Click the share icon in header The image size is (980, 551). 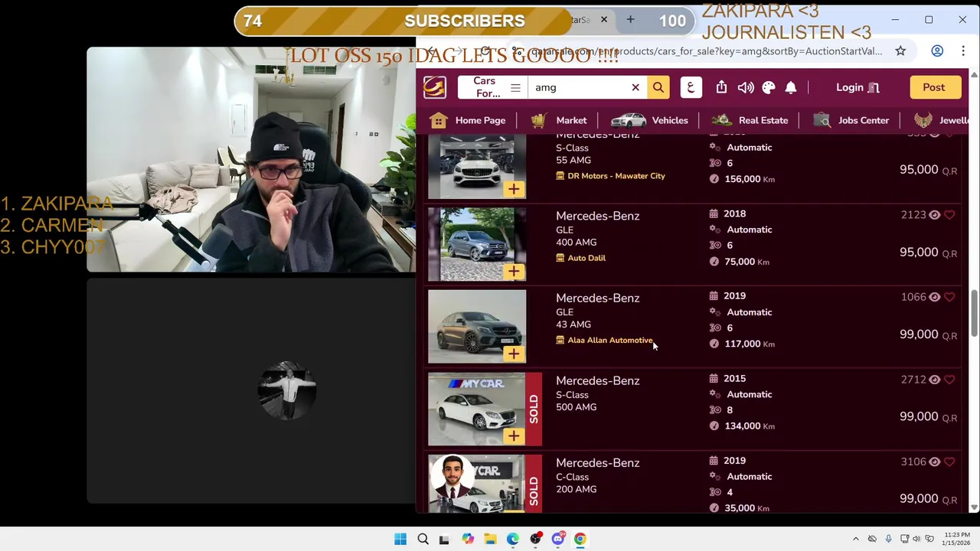(721, 87)
